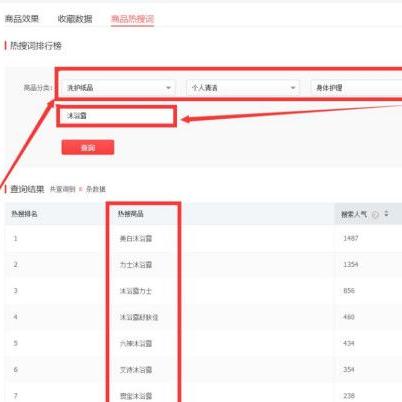The image size is (402, 402).
Task: Select the 六神沐浴露 hot search term
Action: [x=136, y=343]
